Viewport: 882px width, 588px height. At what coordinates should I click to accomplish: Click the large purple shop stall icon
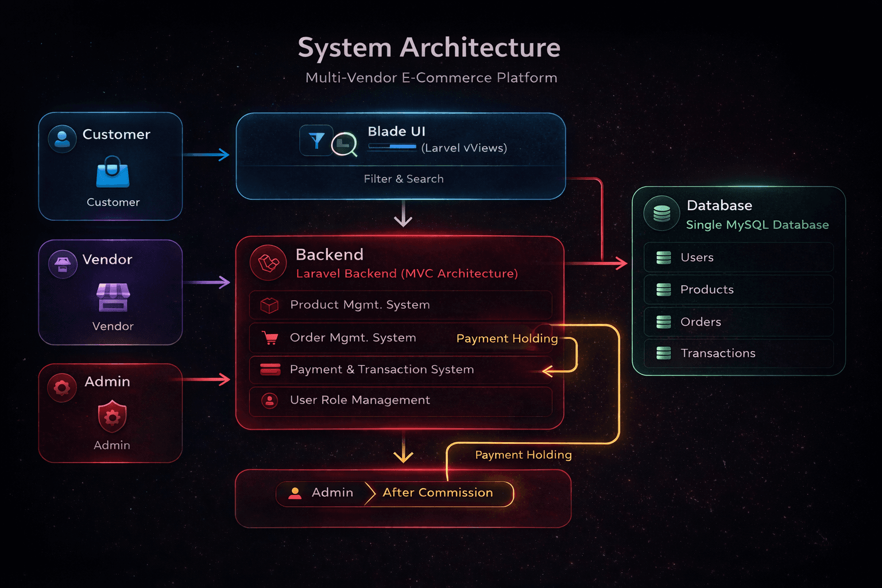tap(113, 297)
